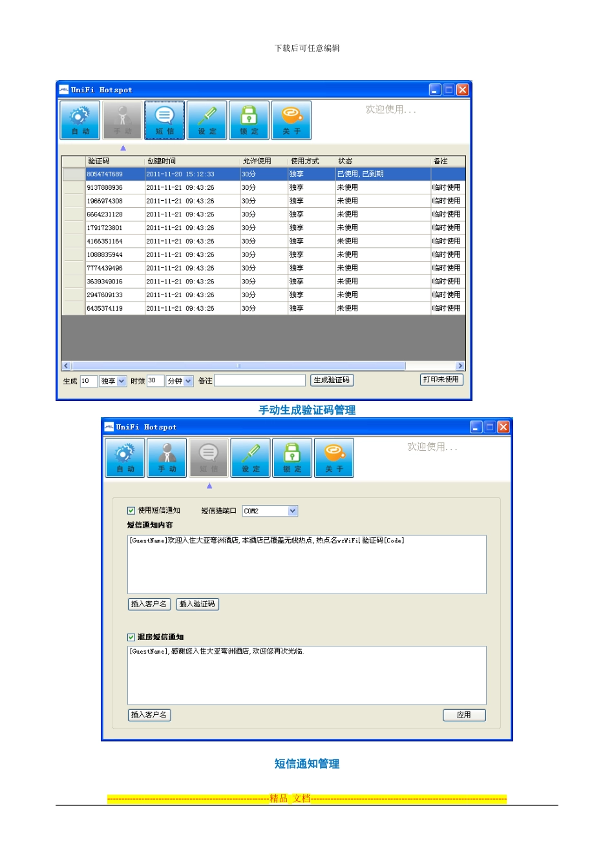Click the 打印未使用 button
This screenshot has width=614, height=868.
pyautogui.click(x=441, y=380)
